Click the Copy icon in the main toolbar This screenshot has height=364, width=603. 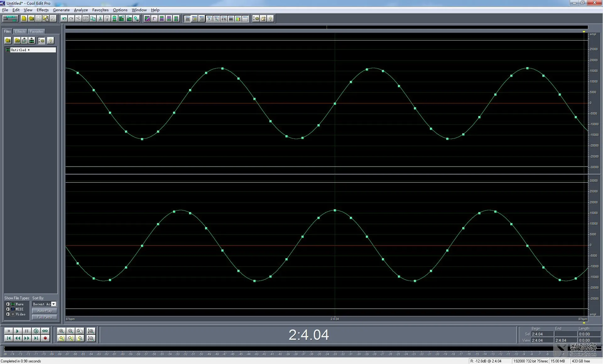coord(93,19)
